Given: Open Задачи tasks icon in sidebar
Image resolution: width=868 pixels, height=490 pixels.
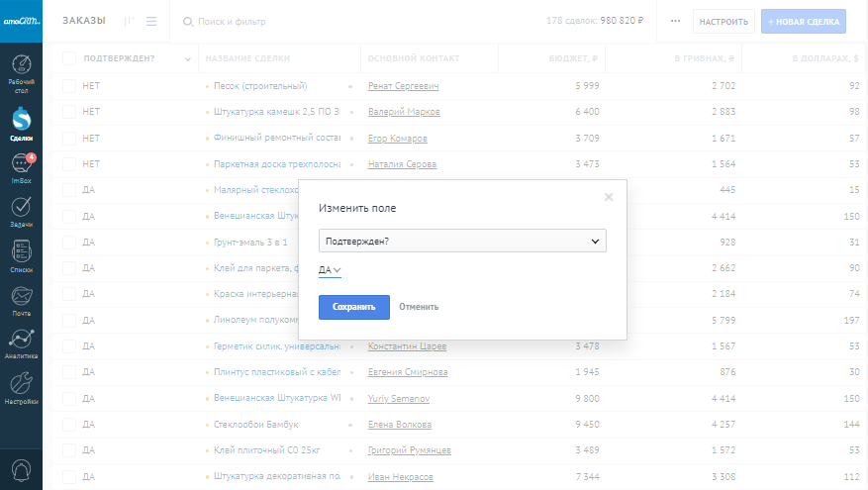Looking at the screenshot, I should (x=21, y=212).
